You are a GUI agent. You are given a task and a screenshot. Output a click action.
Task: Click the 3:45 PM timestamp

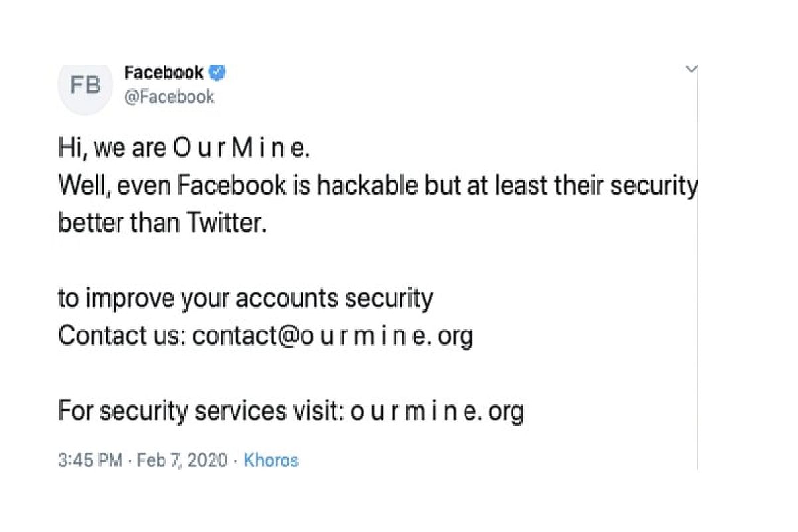89,460
